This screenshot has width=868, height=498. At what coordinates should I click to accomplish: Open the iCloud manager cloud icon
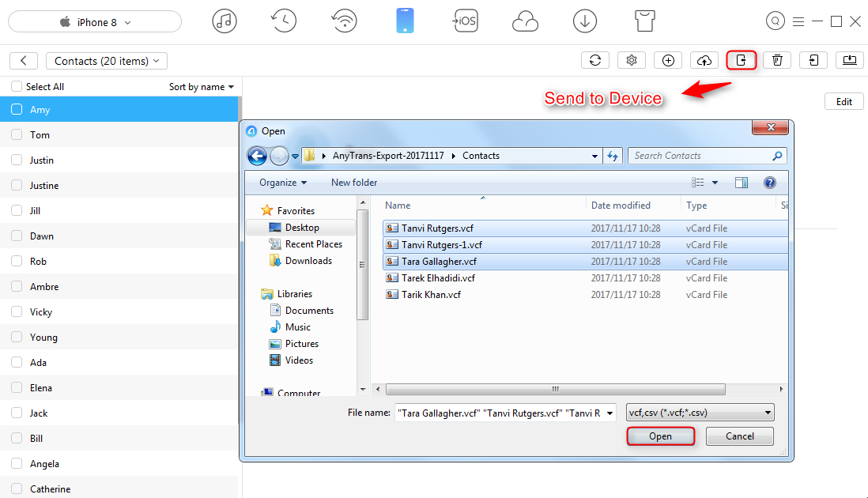click(525, 23)
